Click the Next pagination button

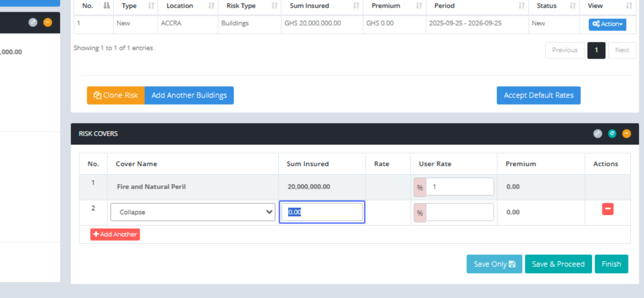tap(622, 50)
